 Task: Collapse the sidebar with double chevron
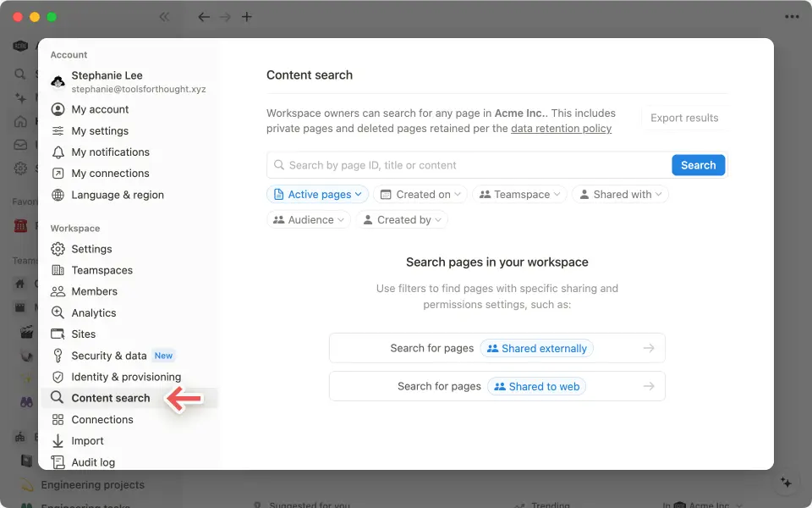[x=164, y=16]
